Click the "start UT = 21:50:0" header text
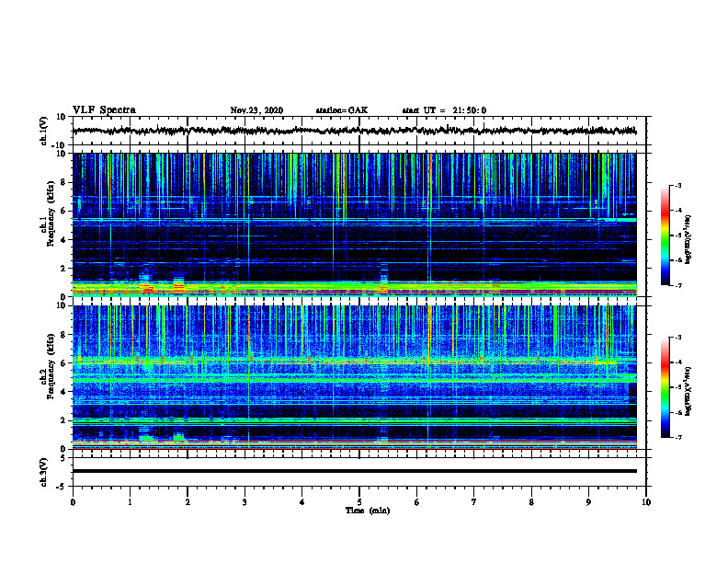 tap(444, 110)
